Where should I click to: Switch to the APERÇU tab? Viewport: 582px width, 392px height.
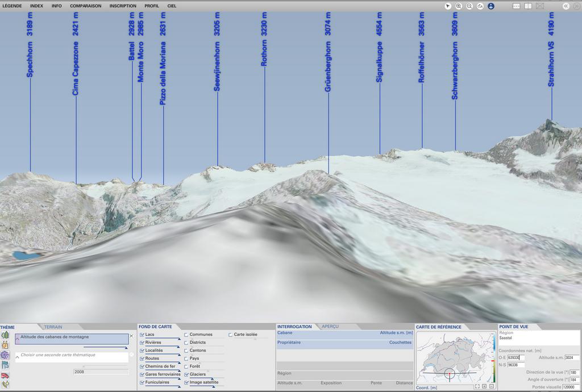tap(330, 327)
